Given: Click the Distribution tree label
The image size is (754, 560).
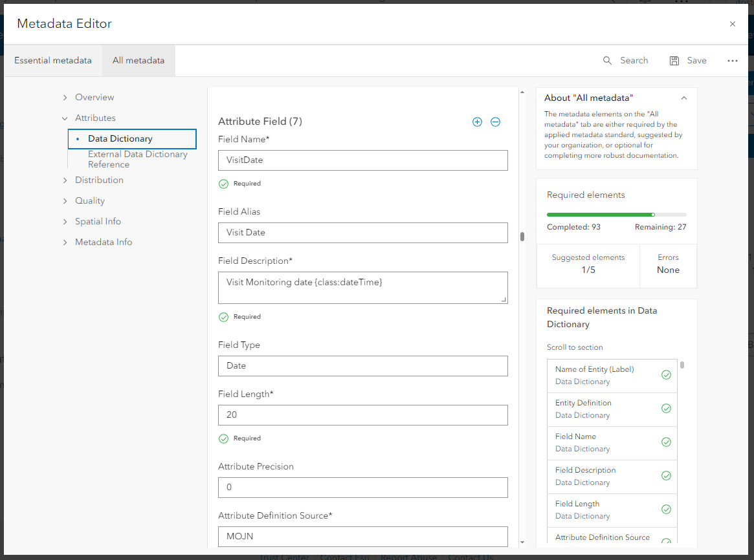Looking at the screenshot, I should pos(99,180).
